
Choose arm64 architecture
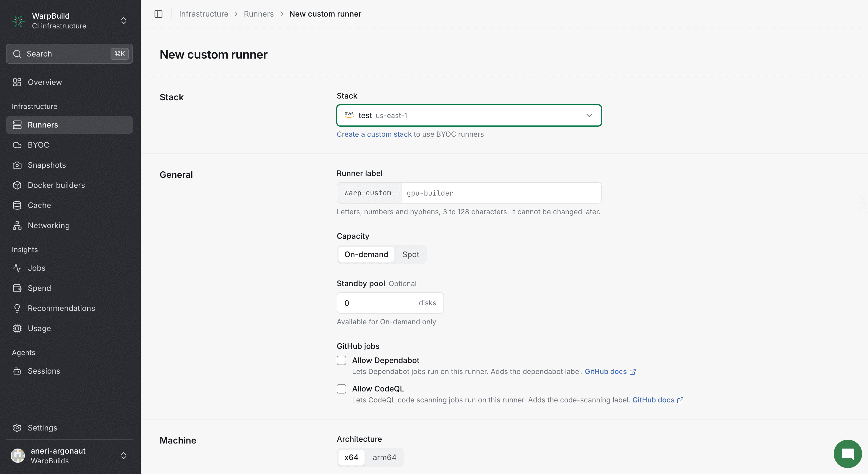[x=384, y=457]
